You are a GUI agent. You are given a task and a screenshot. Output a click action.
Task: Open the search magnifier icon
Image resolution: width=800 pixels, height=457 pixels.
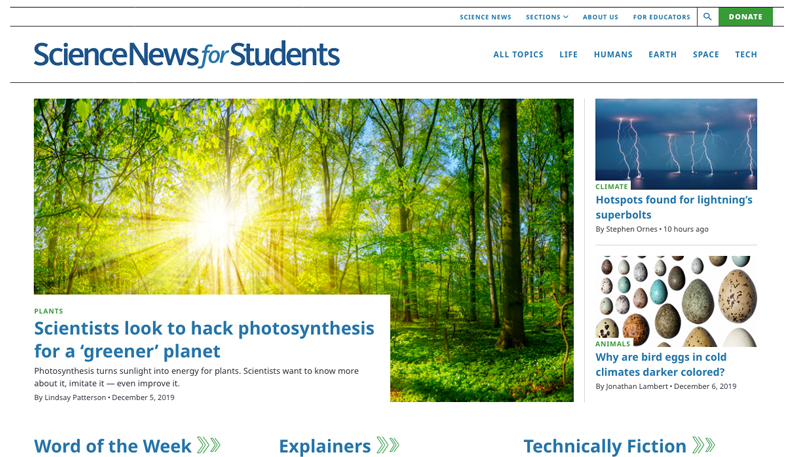707,17
